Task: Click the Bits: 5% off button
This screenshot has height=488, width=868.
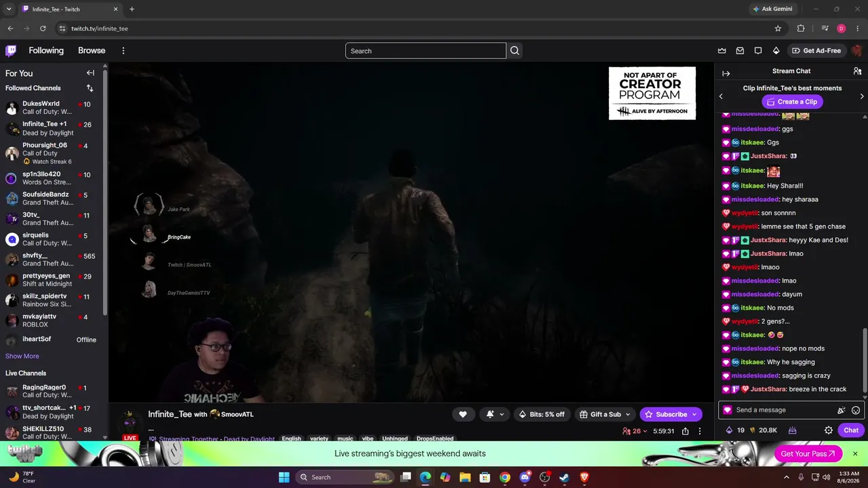Action: [542, 414]
